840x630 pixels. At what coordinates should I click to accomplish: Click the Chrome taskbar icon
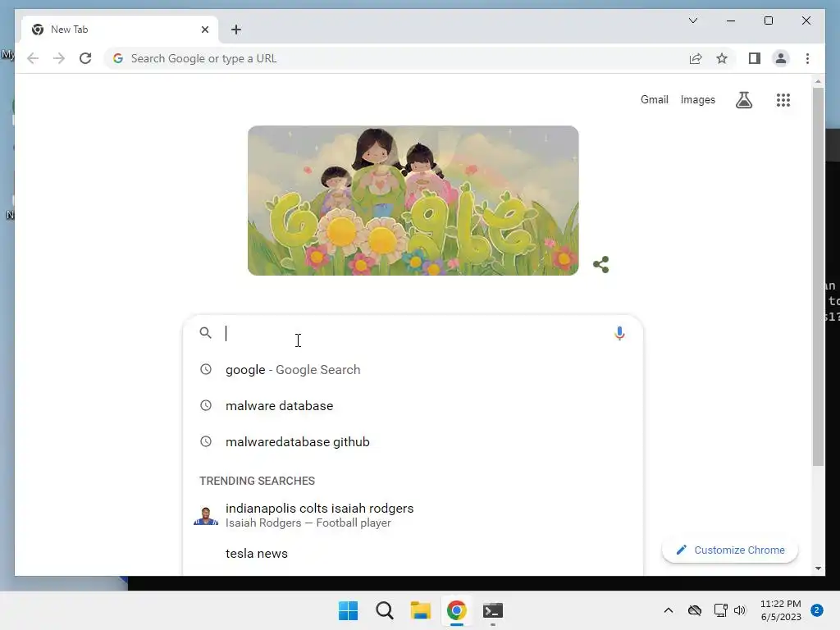[x=456, y=610]
